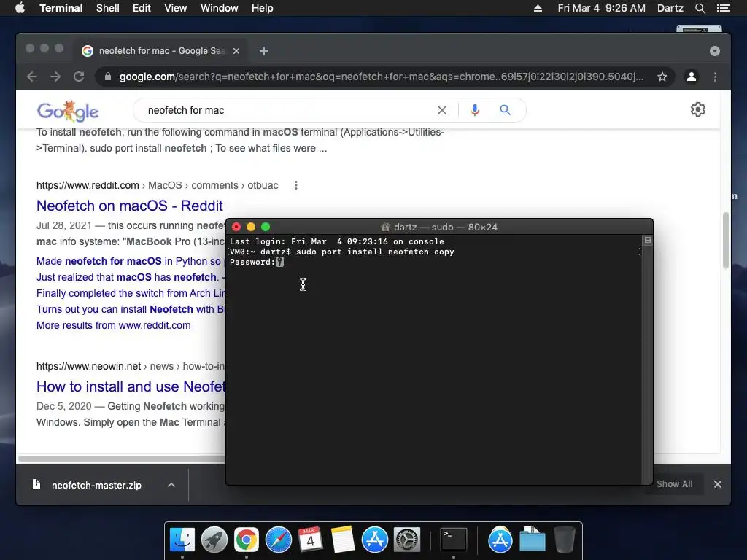Click the site lock icon in address bar
Image resolution: width=747 pixels, height=560 pixels.
[x=108, y=77]
